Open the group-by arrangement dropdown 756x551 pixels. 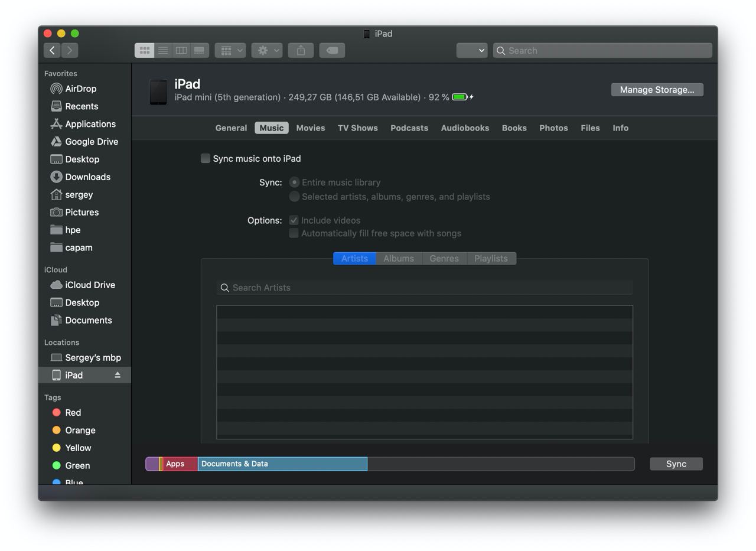[x=230, y=50]
